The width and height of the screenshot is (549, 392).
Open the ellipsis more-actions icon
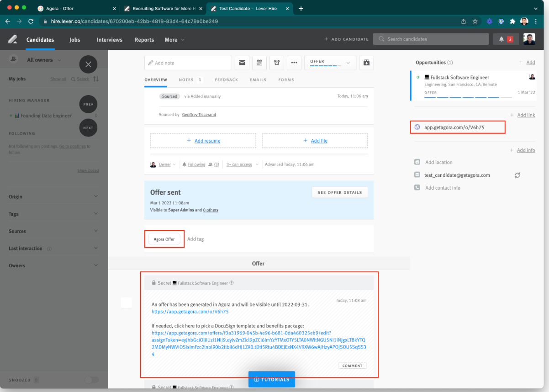click(294, 63)
